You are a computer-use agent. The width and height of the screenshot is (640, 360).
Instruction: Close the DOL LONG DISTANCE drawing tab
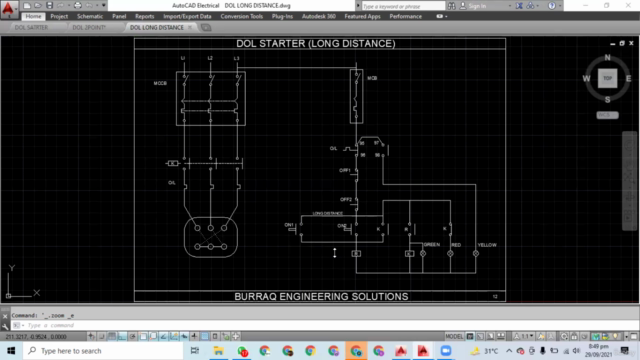point(190,27)
